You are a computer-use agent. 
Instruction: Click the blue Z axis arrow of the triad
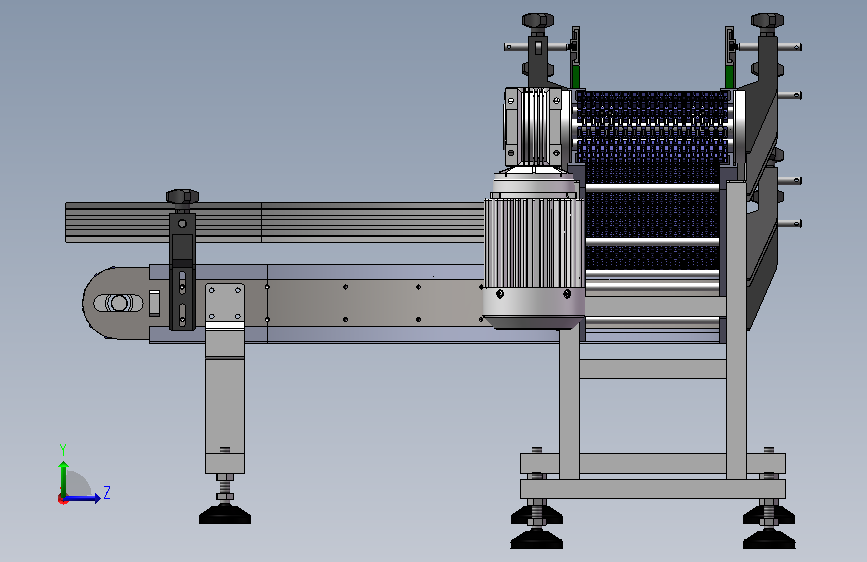(83, 498)
